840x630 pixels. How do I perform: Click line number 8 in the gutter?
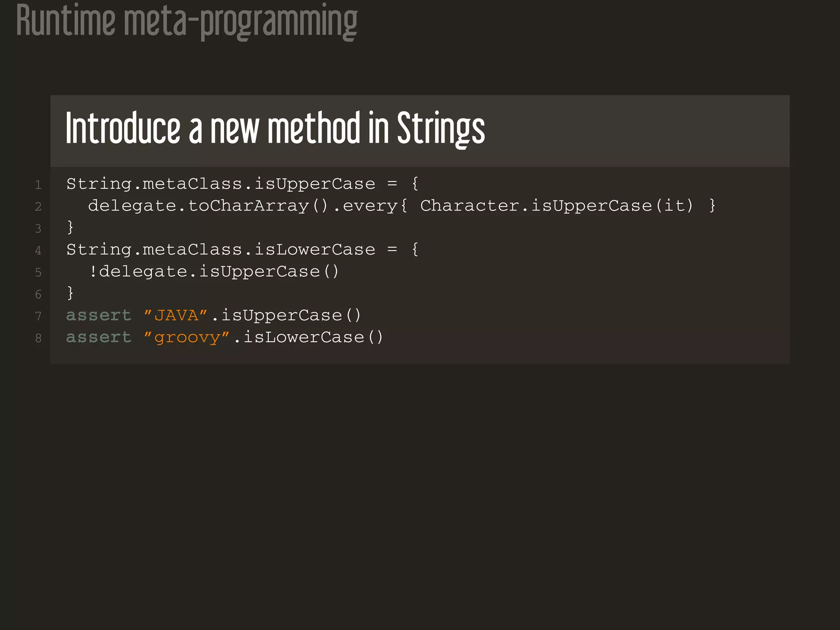pyautogui.click(x=38, y=338)
